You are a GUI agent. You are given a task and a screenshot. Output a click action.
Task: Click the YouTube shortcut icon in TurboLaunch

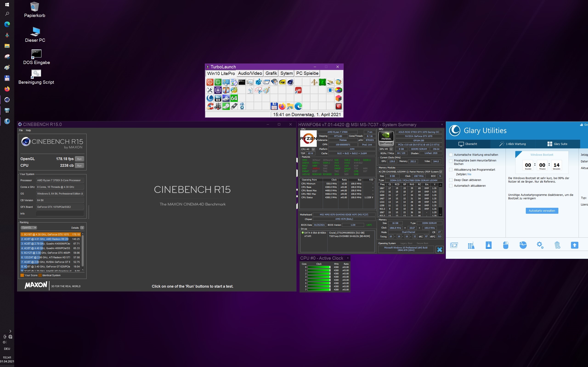pyautogui.click(x=298, y=90)
